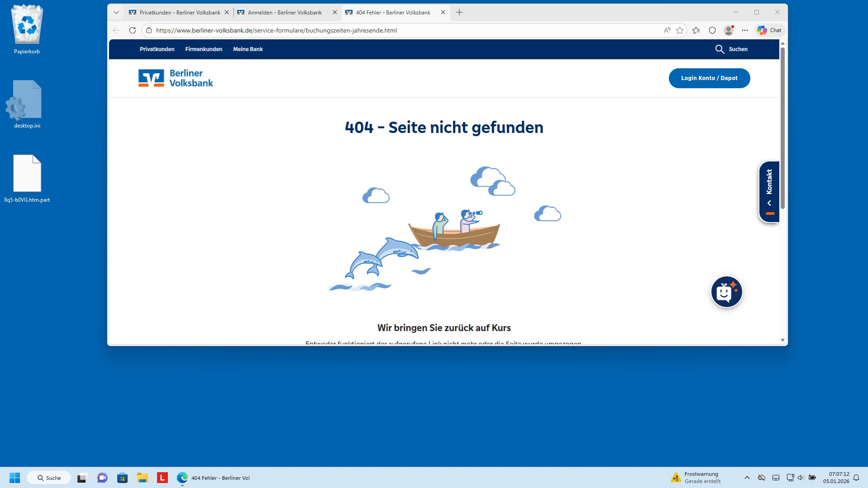Open the chatbot assistant icon
868x488 pixels.
coord(726,292)
